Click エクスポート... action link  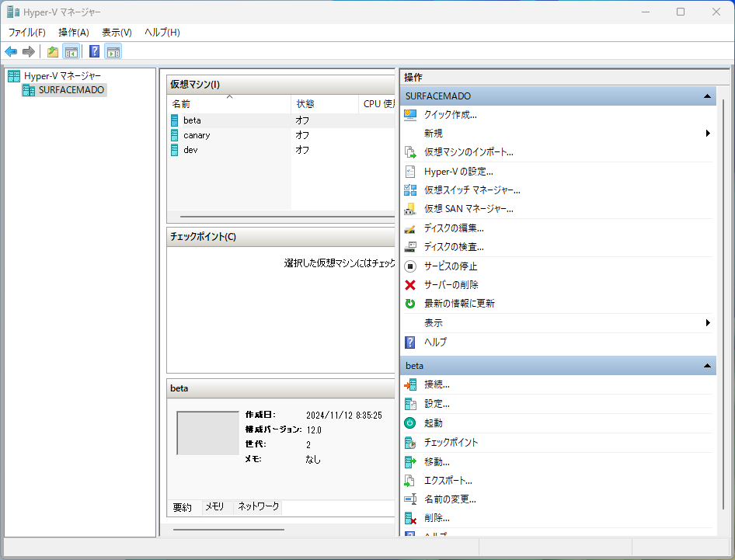tap(448, 481)
